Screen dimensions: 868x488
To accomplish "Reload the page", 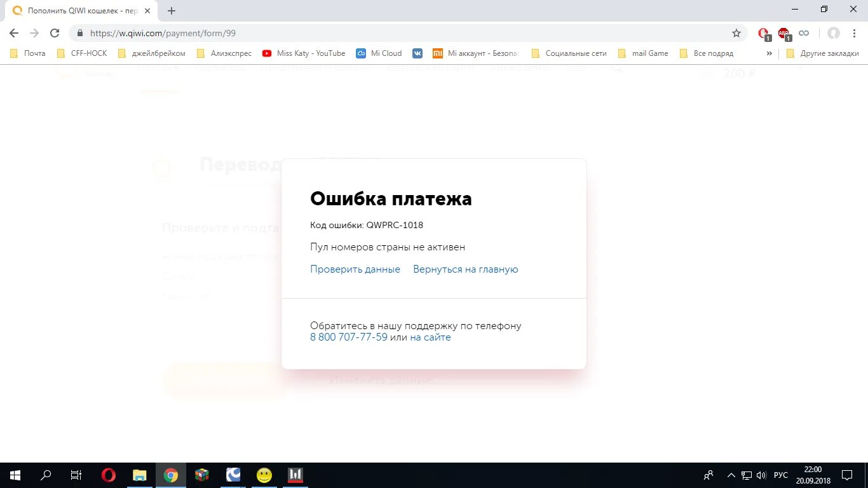I will point(55,33).
